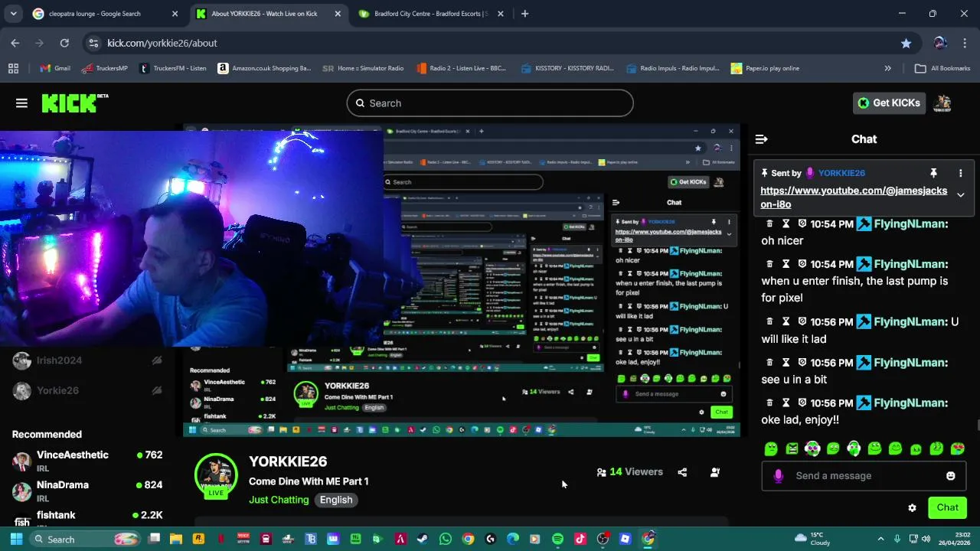Reload the Kick page
This screenshot has width=980, height=551.
pyautogui.click(x=64, y=43)
